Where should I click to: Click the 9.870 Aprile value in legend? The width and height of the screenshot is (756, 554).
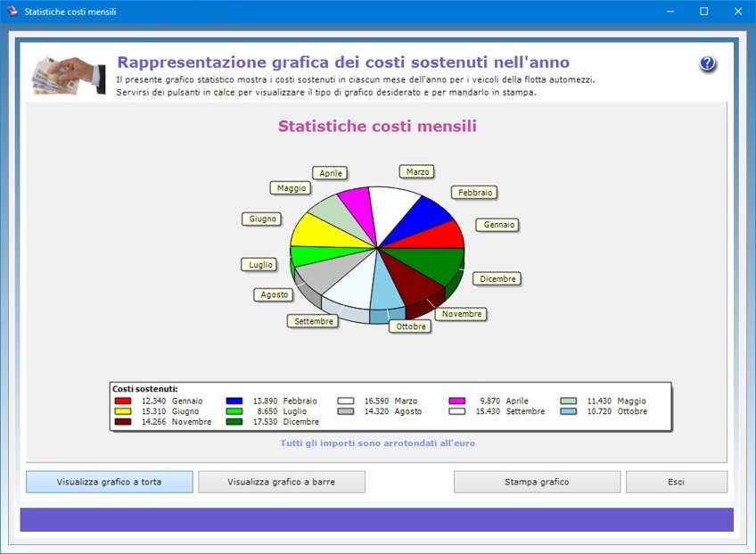[x=489, y=401]
